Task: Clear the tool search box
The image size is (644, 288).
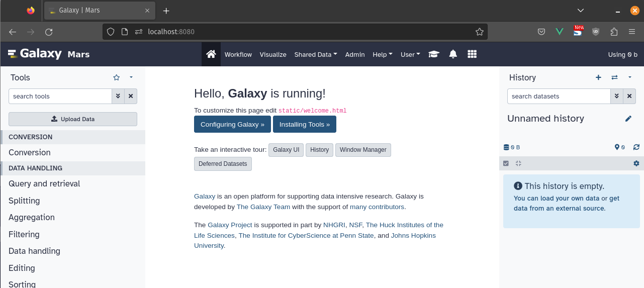Action: click(x=131, y=96)
